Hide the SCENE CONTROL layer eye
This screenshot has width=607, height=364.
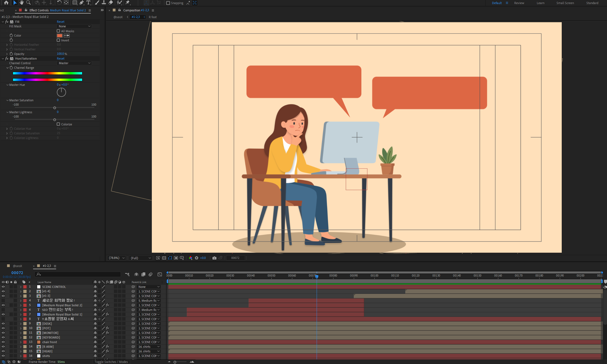coord(3,287)
